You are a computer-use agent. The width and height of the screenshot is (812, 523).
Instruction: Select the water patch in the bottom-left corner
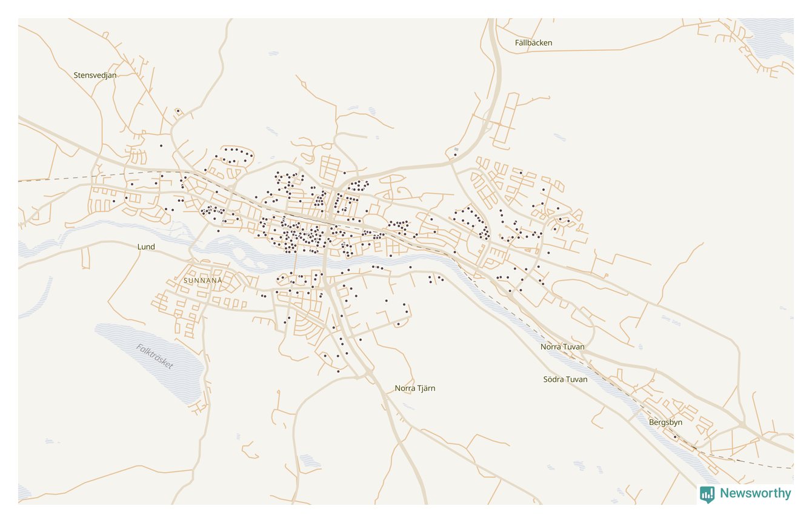coord(24,492)
